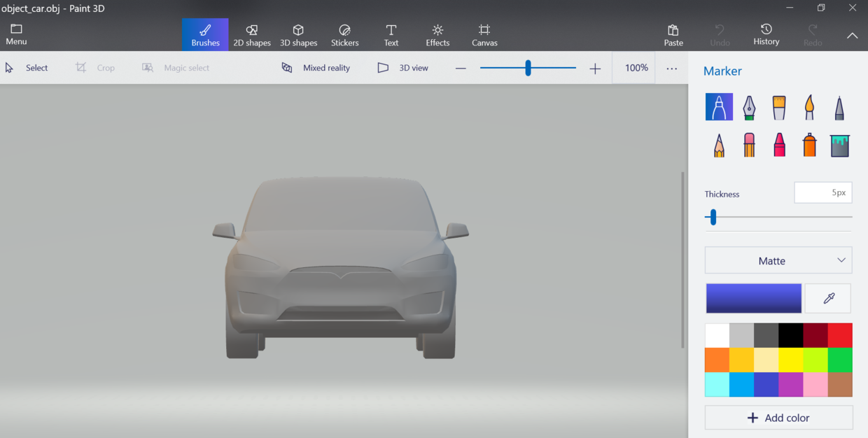Choose the bright red color swatch

pos(840,335)
